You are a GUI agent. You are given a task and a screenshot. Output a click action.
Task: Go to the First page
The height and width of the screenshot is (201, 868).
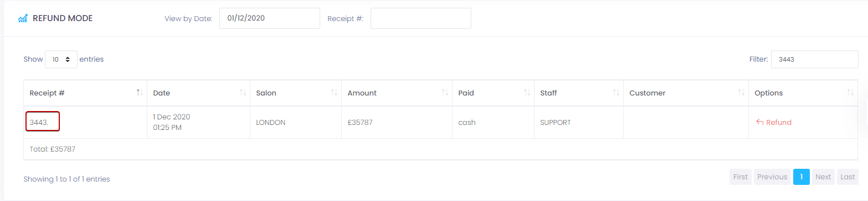pyautogui.click(x=741, y=177)
